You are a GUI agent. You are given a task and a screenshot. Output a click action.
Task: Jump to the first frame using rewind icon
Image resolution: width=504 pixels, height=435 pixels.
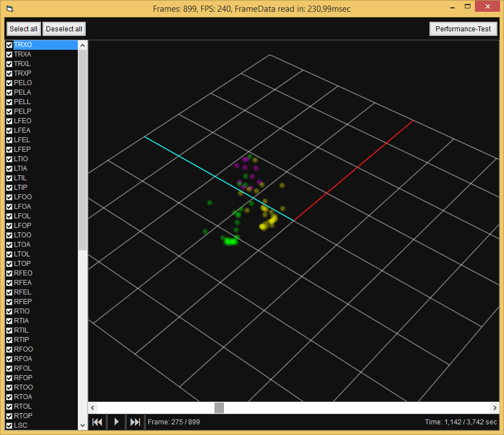click(97, 422)
